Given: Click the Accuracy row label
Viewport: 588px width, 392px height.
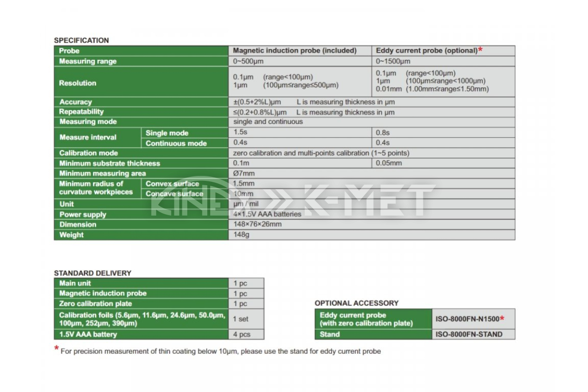Looking at the screenshot, I should pyautogui.click(x=141, y=102).
